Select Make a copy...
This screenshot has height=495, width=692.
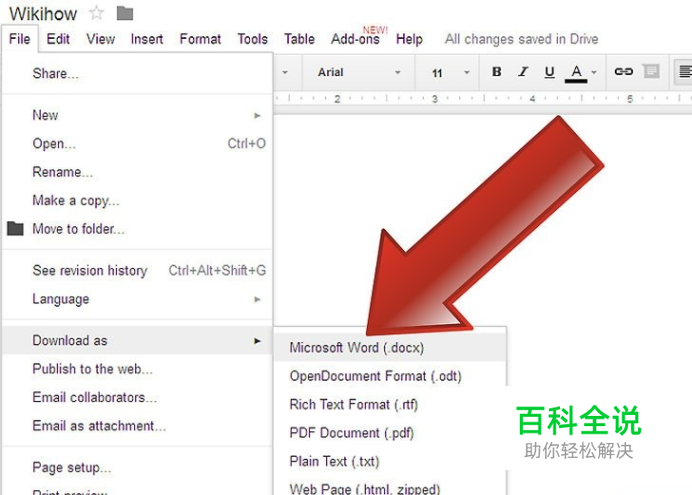coord(138,200)
